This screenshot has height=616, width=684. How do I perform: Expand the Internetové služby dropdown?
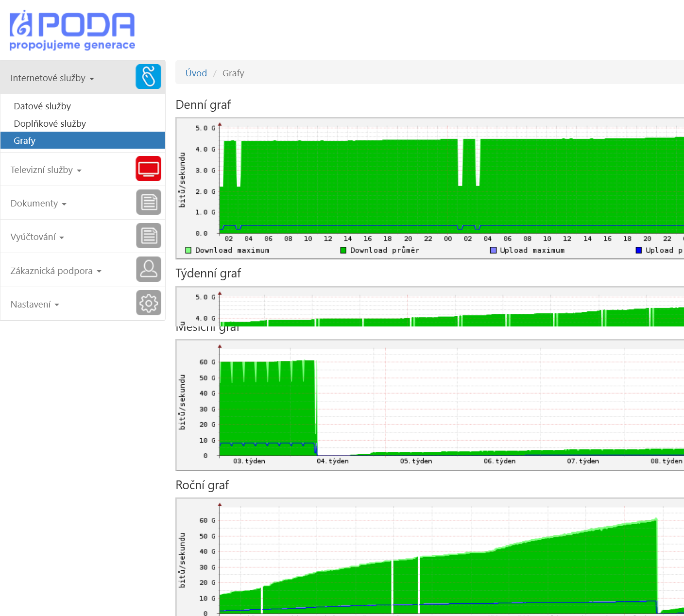[x=52, y=78]
